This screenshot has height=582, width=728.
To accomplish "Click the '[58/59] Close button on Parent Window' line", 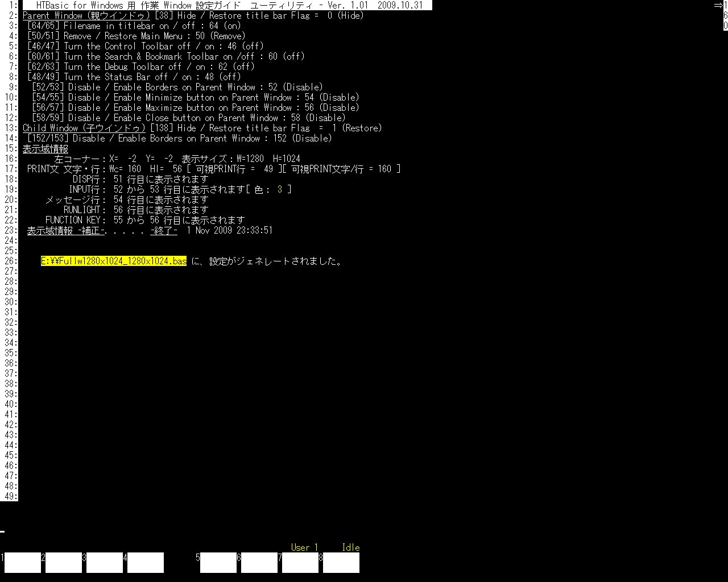I will (189, 118).
